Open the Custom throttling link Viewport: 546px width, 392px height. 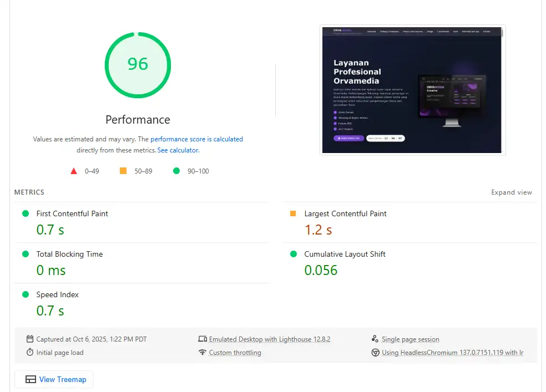234,352
